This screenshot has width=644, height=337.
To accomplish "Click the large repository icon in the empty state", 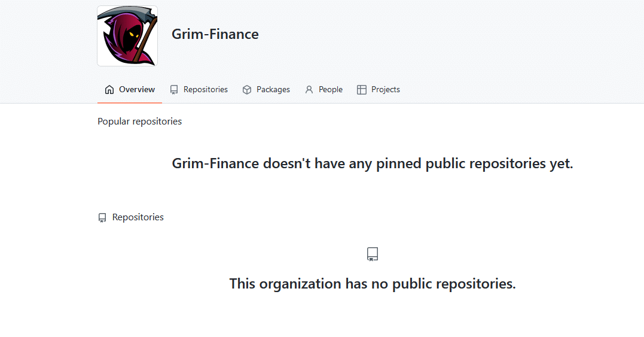I will click(x=373, y=254).
